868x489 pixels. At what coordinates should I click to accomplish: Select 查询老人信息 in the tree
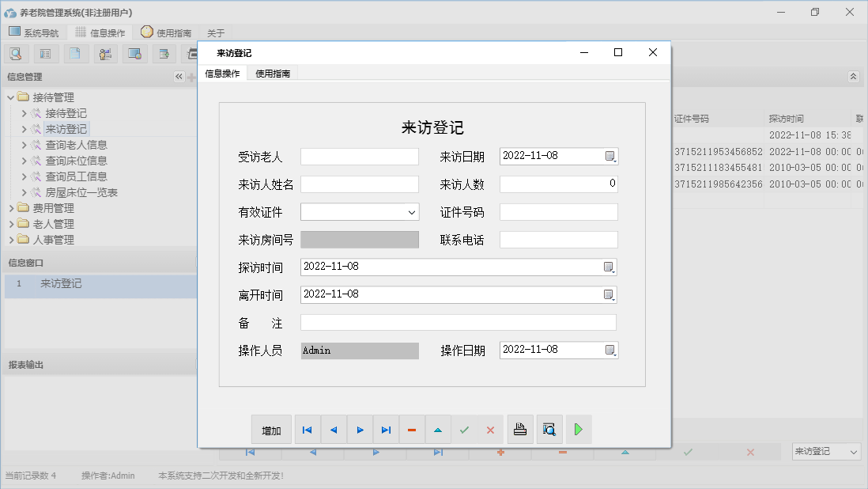[x=76, y=145]
